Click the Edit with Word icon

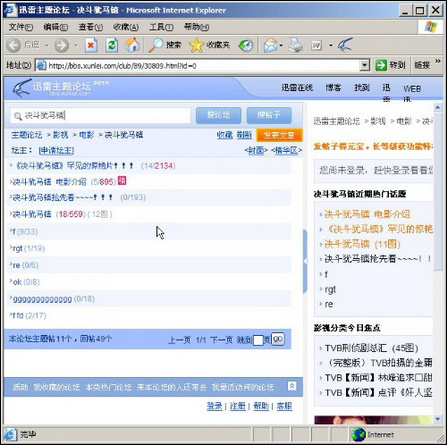316,45
